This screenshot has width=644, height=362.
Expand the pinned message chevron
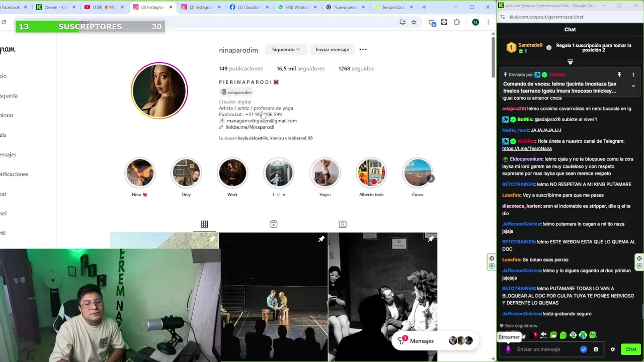coord(633,86)
